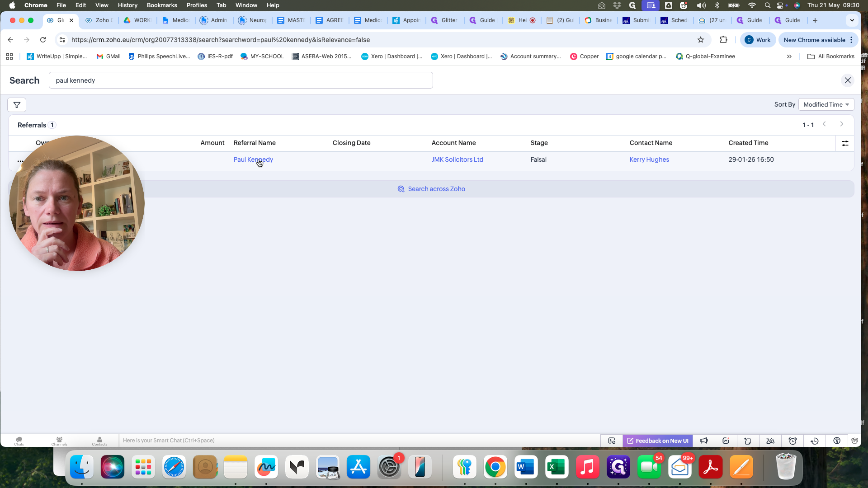Open the Work profile button

pos(758,40)
